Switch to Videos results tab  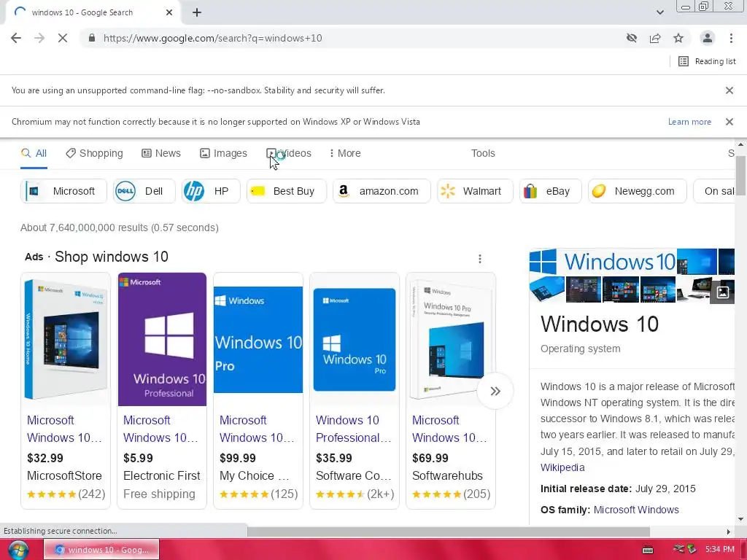click(289, 153)
